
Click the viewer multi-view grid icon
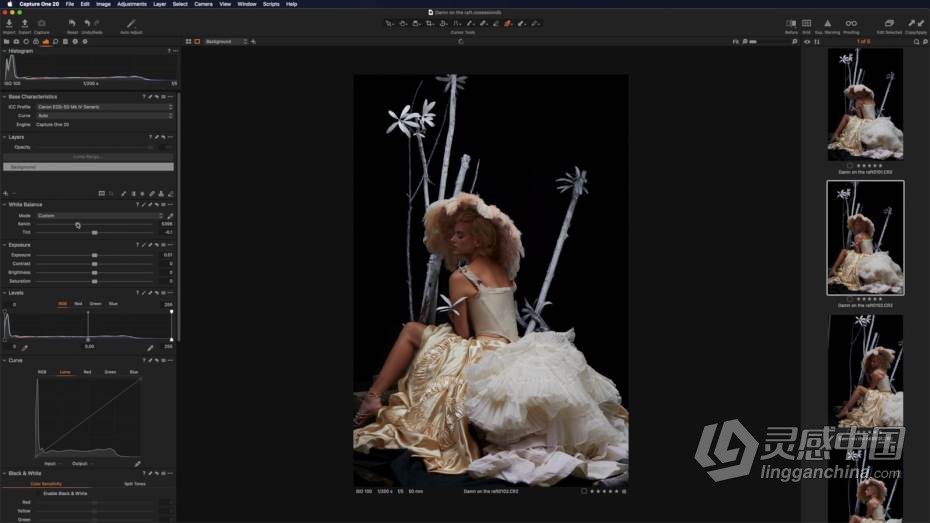click(189, 42)
